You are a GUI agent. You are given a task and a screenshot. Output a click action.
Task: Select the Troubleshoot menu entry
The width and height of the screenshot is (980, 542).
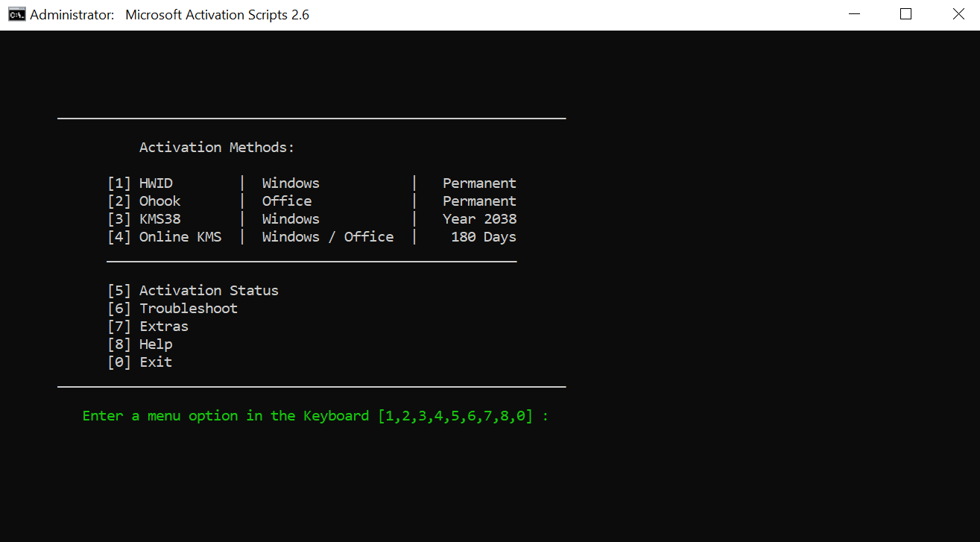(188, 309)
